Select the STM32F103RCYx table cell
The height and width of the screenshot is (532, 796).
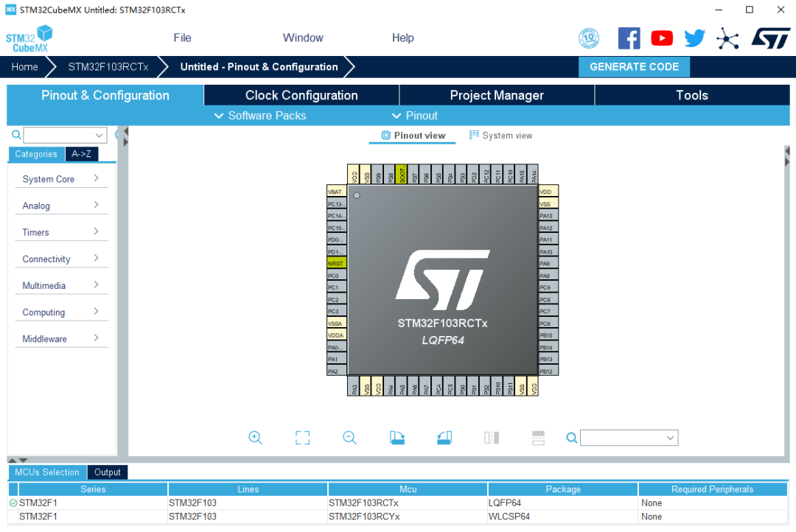tap(408, 517)
